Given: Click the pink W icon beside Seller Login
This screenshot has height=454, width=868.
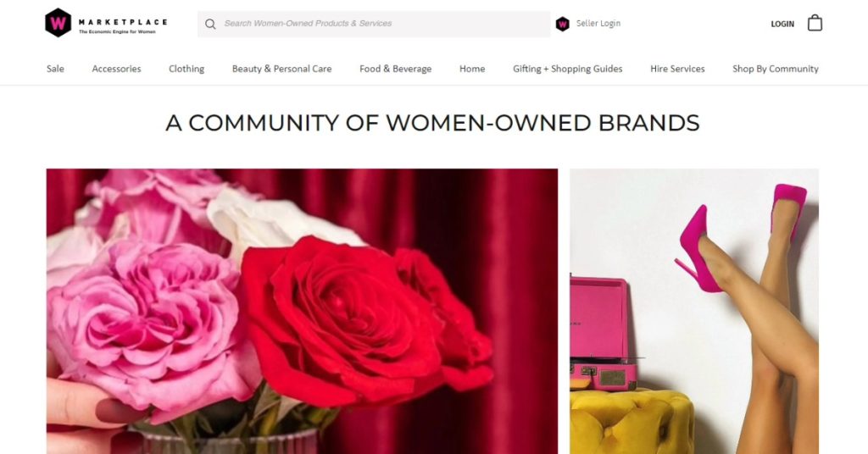Looking at the screenshot, I should (563, 24).
